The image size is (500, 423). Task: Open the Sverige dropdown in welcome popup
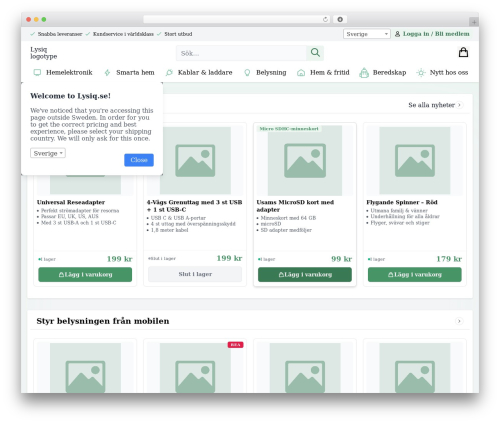48,153
